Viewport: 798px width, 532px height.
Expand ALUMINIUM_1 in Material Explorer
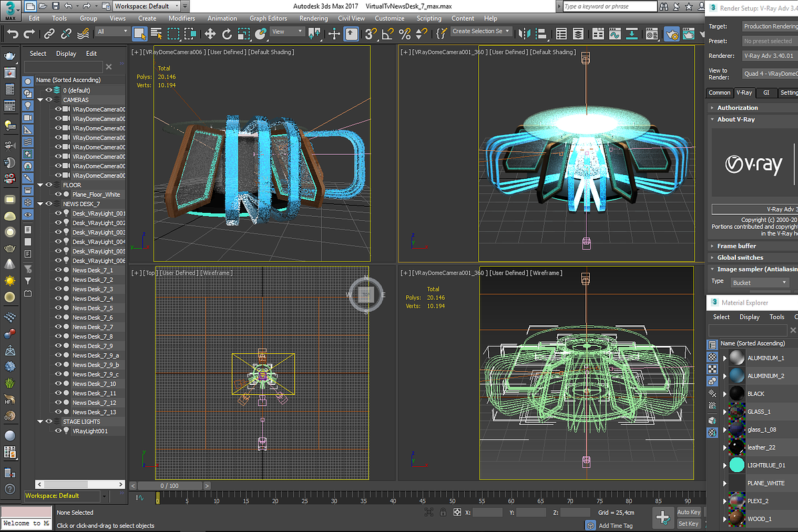pyautogui.click(x=725, y=358)
